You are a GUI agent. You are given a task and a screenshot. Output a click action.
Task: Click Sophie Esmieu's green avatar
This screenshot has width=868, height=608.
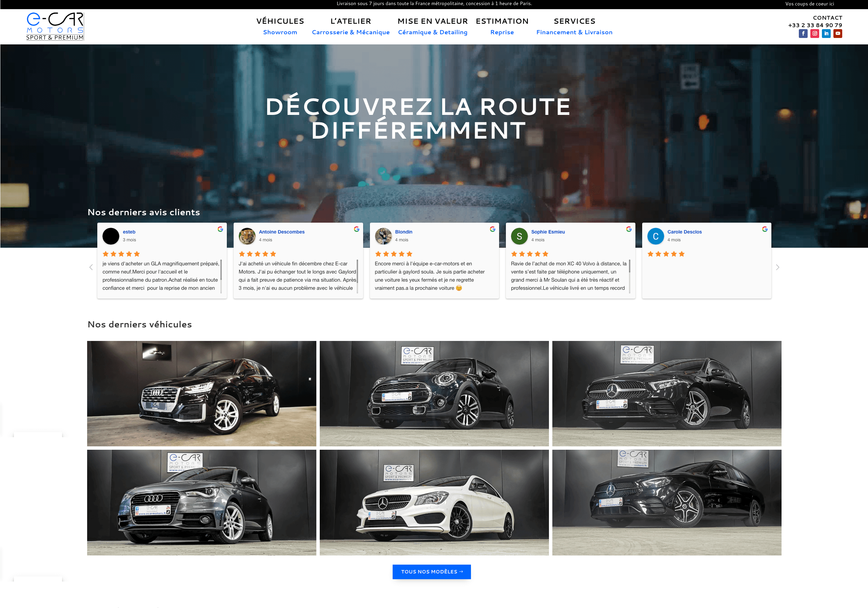pos(519,236)
